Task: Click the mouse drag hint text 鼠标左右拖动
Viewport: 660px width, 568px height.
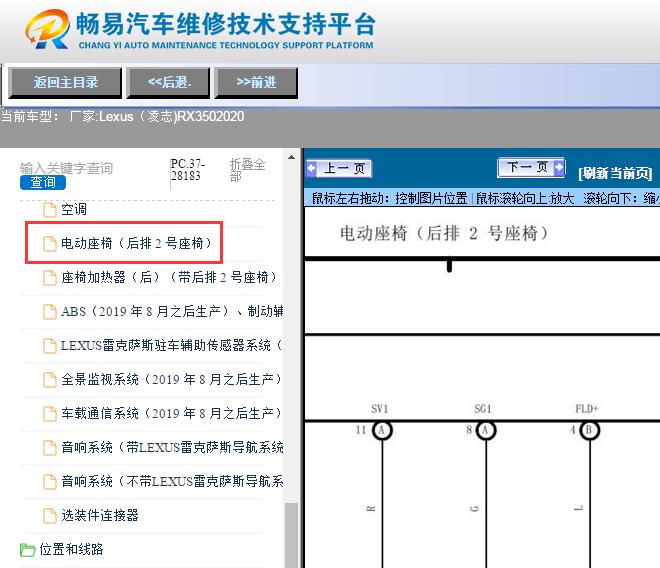Action: 389,198
